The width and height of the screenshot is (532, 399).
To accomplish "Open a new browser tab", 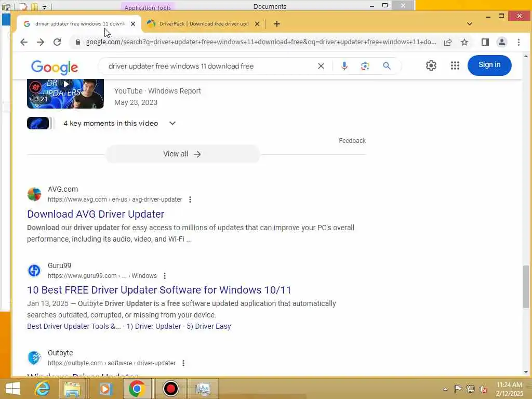I will 277,24.
